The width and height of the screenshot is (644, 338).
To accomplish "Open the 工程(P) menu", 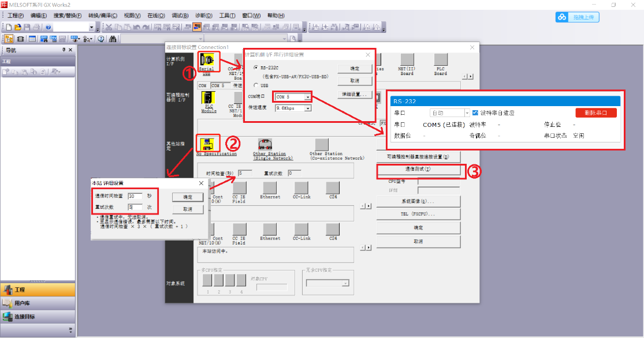I will point(16,16).
